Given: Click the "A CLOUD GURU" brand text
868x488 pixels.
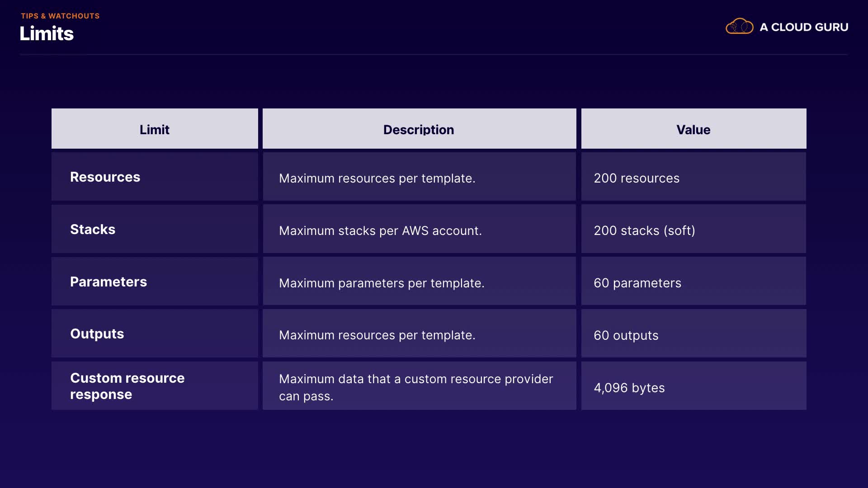Looking at the screenshot, I should click(804, 27).
